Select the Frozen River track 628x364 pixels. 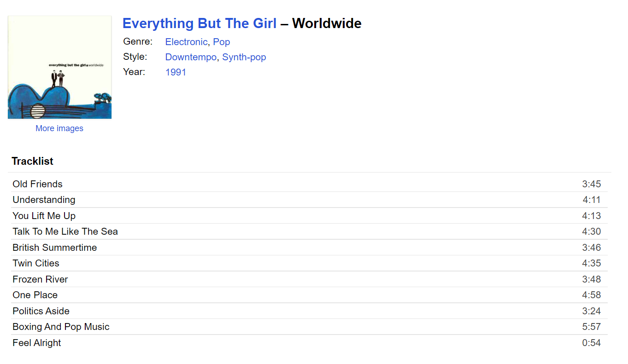(x=40, y=279)
